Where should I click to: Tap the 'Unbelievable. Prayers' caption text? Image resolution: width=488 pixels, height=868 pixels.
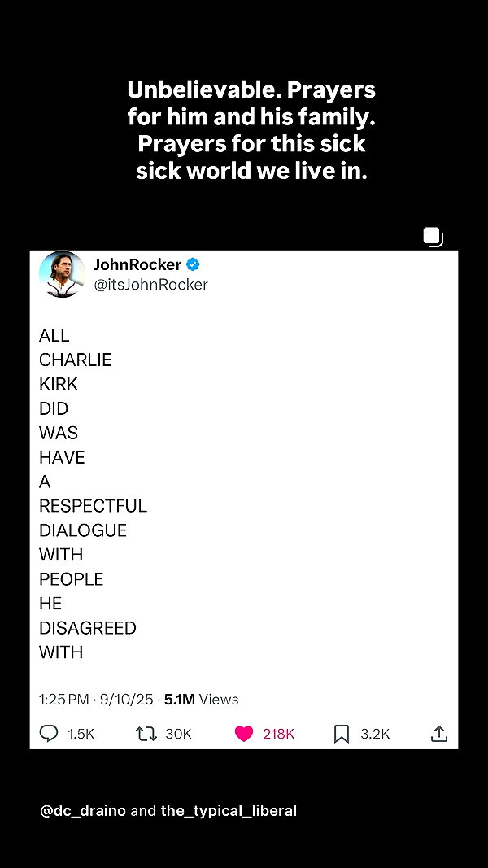point(251,89)
